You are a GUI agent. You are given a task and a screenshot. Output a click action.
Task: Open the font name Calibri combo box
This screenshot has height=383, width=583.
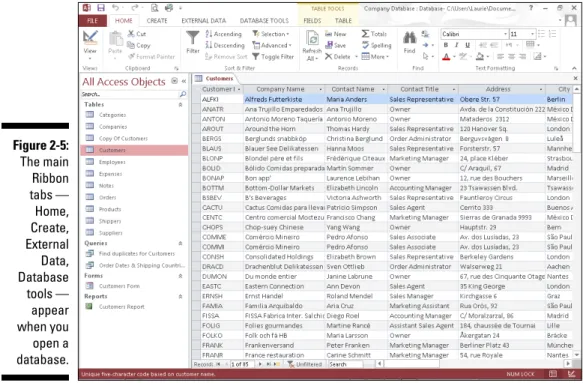point(474,34)
